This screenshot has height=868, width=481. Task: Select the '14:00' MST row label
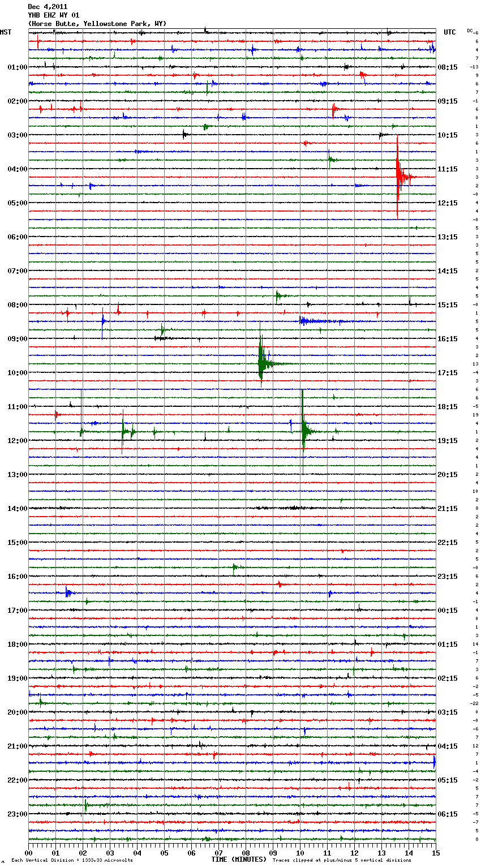[18, 509]
